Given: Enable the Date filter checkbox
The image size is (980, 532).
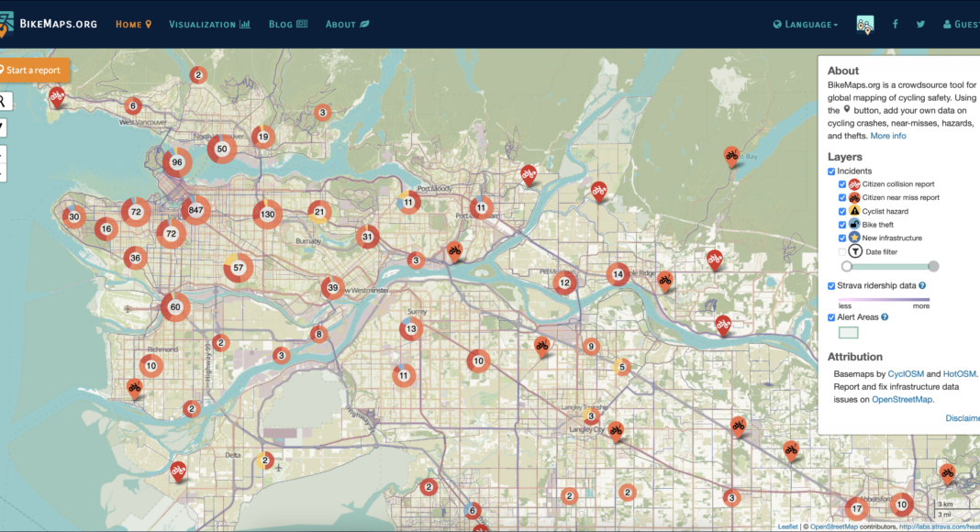Looking at the screenshot, I should pyautogui.click(x=842, y=251).
